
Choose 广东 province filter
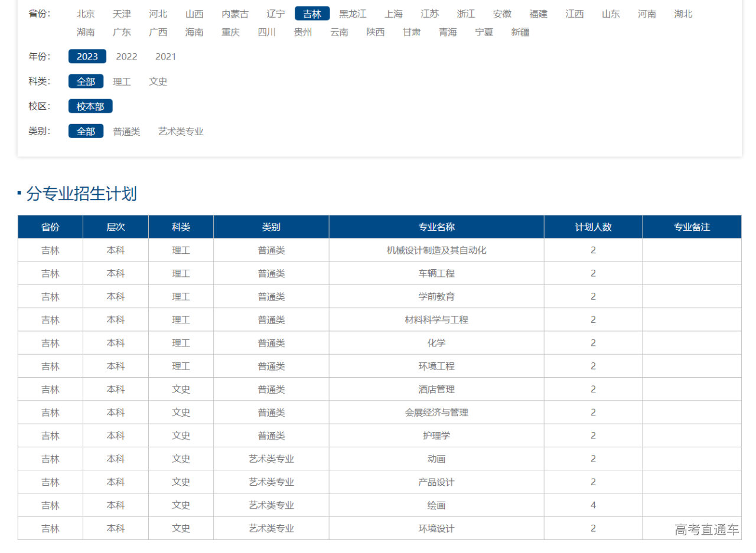[x=122, y=32]
